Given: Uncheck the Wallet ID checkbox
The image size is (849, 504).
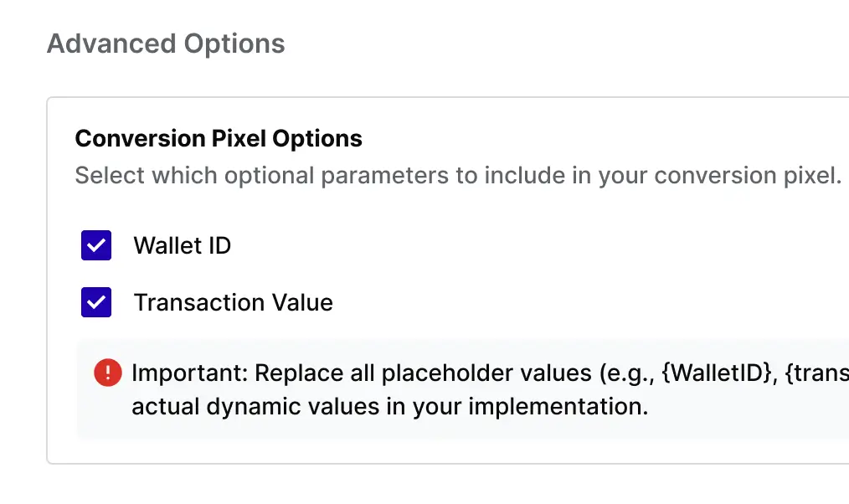Looking at the screenshot, I should point(96,246).
